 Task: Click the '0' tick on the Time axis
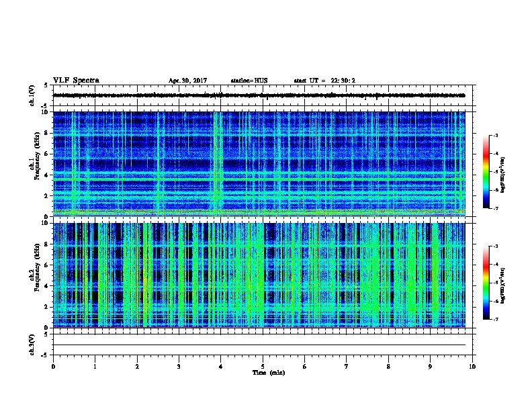[53, 367]
